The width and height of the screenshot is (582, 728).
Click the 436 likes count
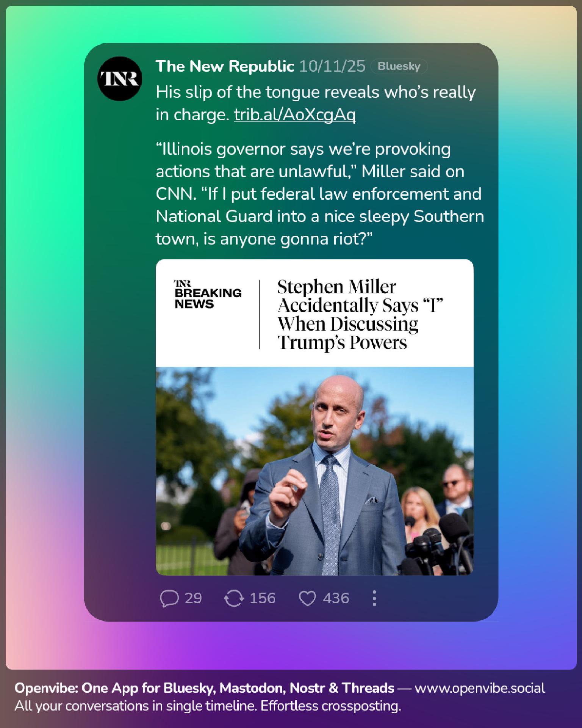tap(336, 599)
